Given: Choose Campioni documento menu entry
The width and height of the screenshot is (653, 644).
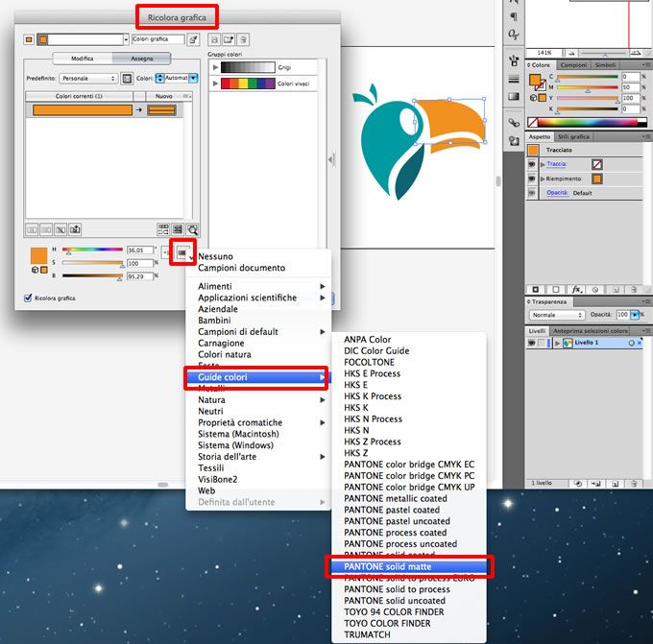Looking at the screenshot, I should [242, 268].
